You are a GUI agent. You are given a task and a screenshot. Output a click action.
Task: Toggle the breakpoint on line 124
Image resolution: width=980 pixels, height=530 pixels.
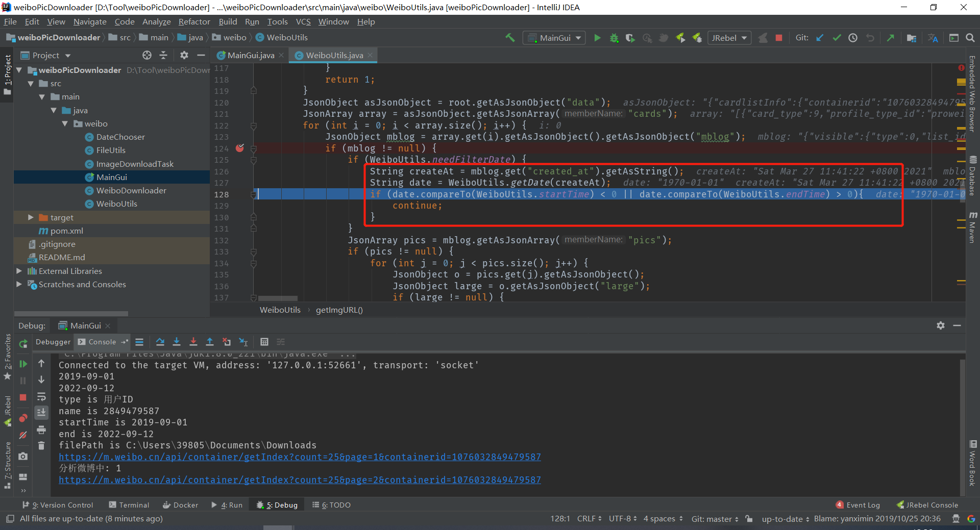[x=240, y=148]
